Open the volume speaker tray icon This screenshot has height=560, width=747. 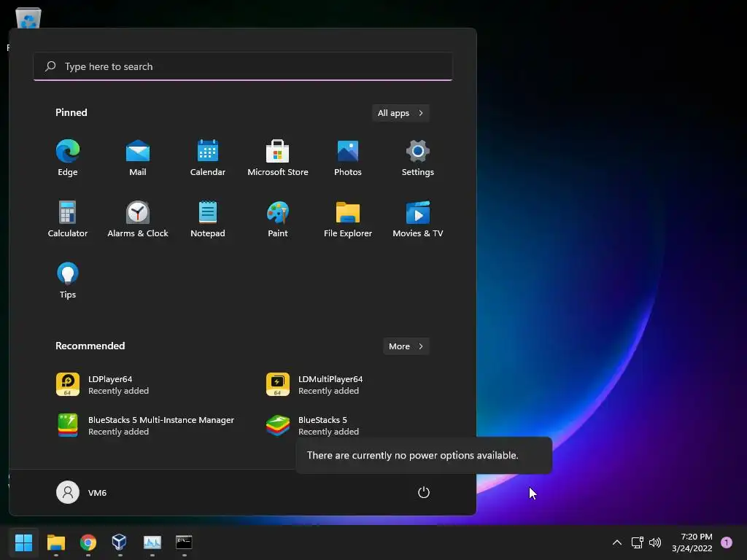click(656, 542)
